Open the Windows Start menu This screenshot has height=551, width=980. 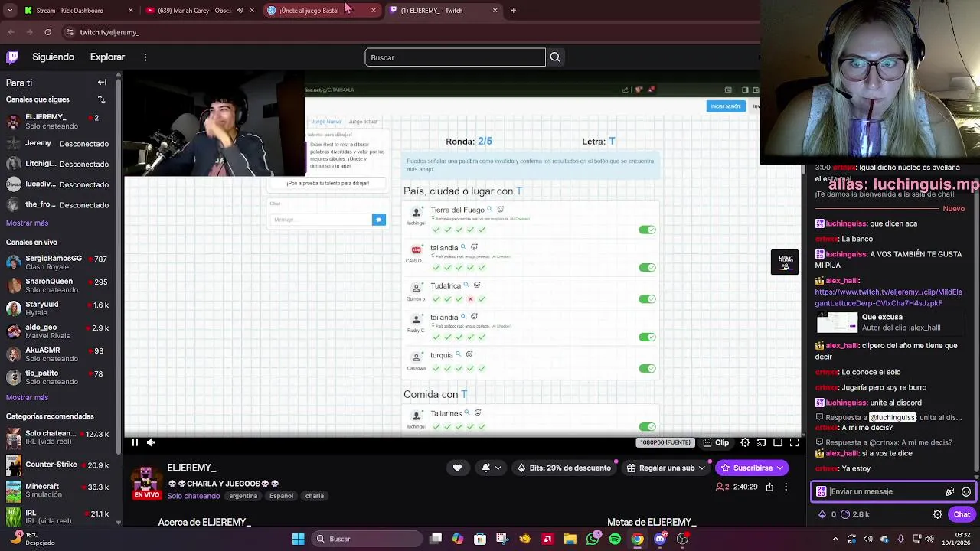click(298, 539)
